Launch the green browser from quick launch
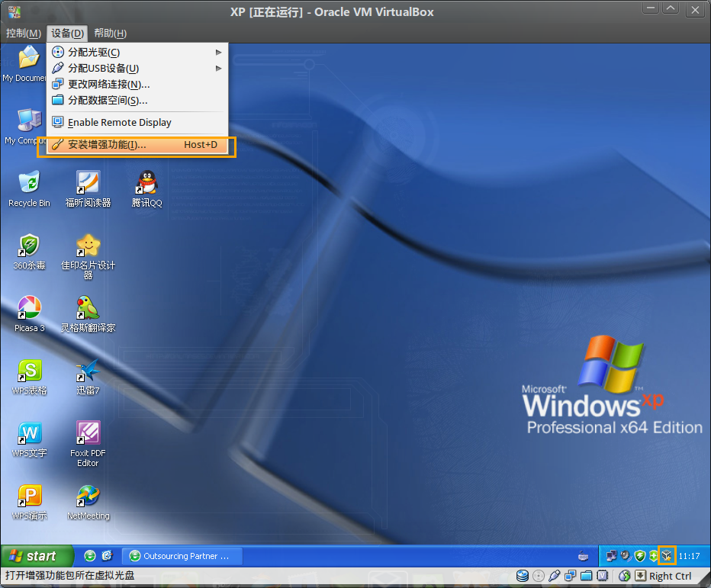 90,556
